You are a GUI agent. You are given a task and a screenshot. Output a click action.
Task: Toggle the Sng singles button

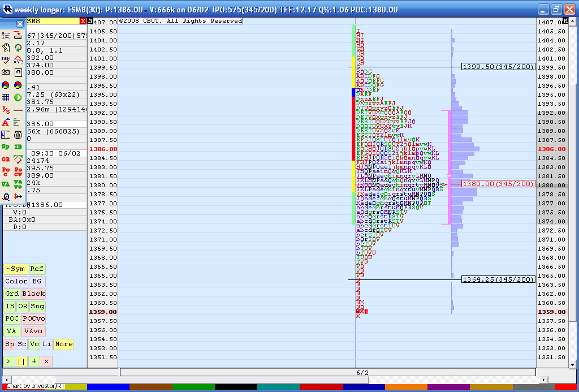click(37, 306)
